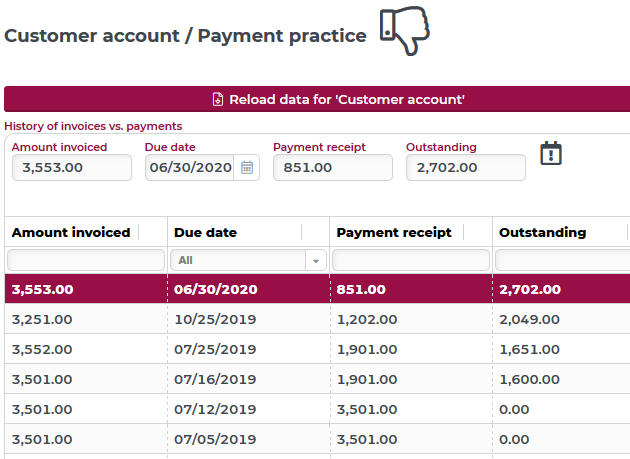Focus the Outstanding 2,702.00 input
The height and width of the screenshot is (459, 630).
pyautogui.click(x=465, y=168)
